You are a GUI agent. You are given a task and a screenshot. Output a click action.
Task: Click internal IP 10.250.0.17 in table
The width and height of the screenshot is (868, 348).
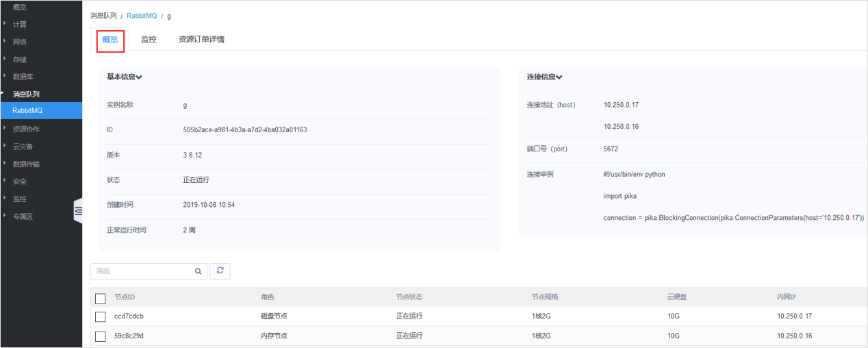coord(795,316)
